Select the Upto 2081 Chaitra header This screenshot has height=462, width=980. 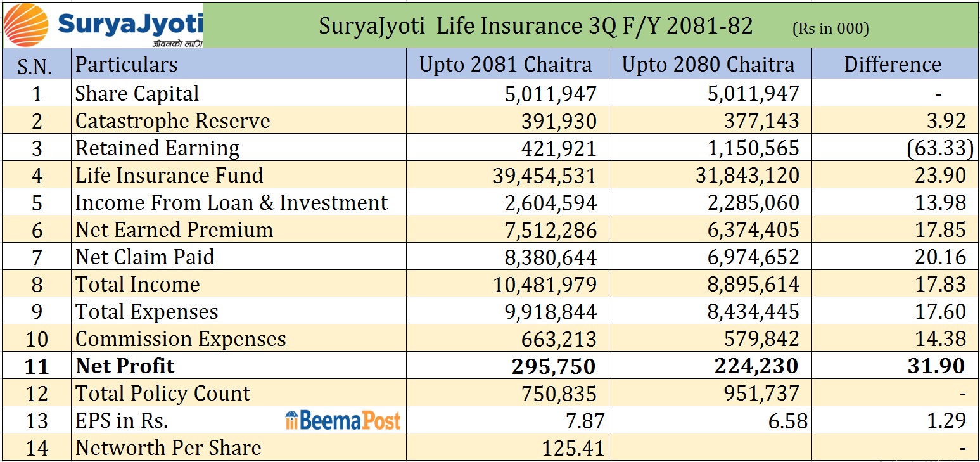506,65
